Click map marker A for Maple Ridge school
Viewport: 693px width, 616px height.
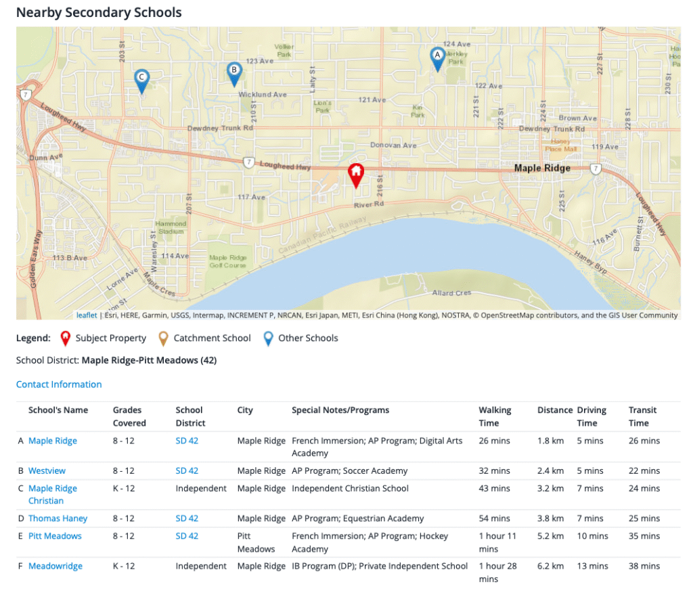point(437,60)
